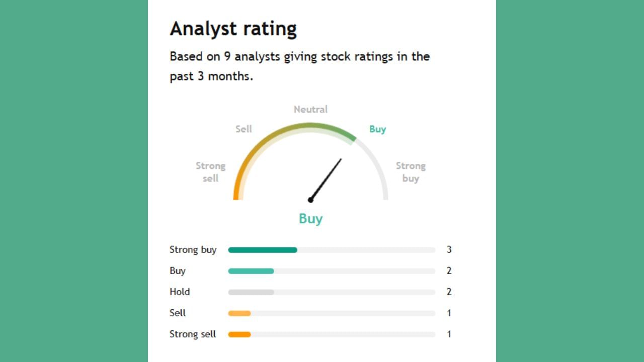Click the Hold row label
This screenshot has height=362, width=644.
coord(180,292)
